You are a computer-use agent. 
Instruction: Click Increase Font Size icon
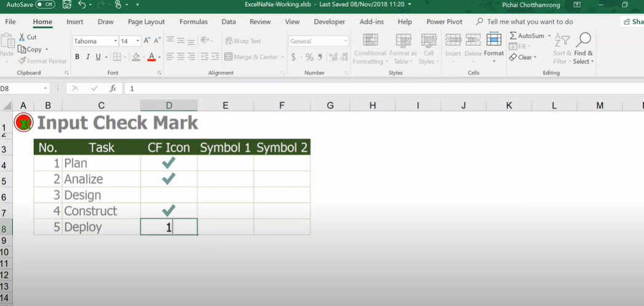(x=146, y=41)
